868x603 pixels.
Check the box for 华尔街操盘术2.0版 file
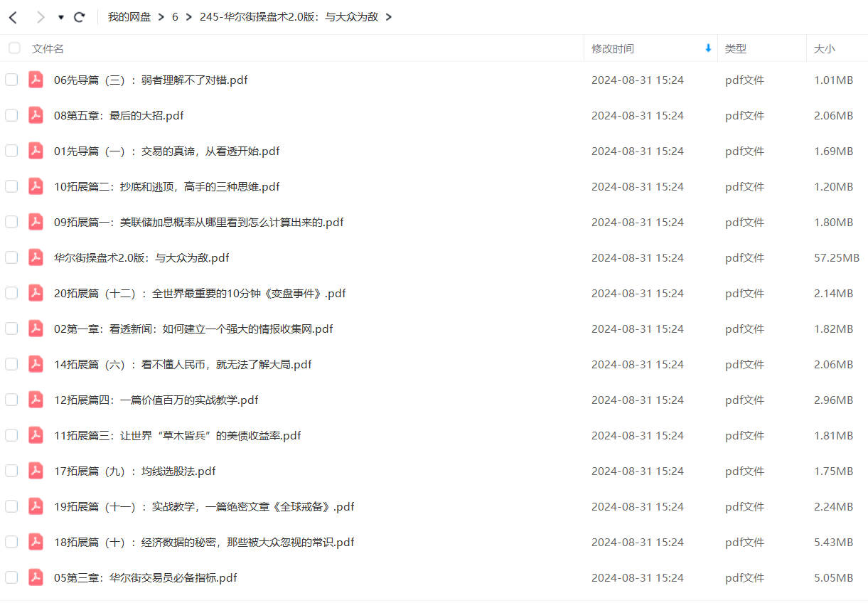tap(11, 257)
